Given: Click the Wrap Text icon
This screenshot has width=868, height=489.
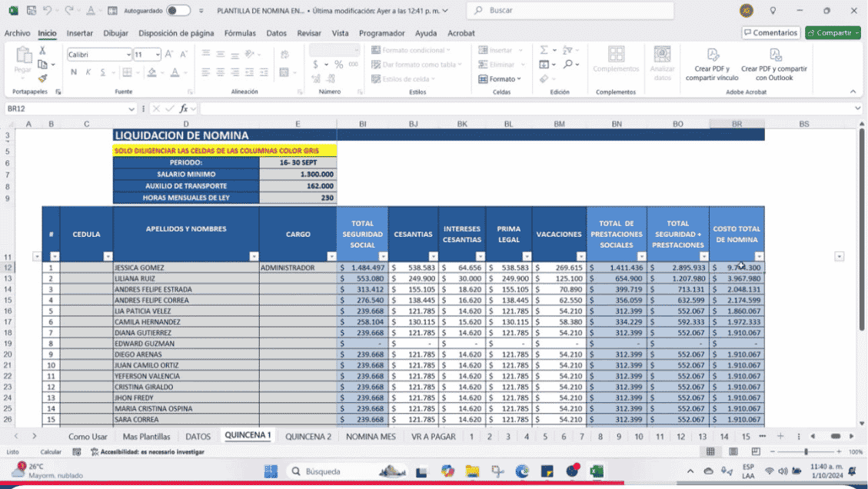Looking at the screenshot, I should (284, 55).
